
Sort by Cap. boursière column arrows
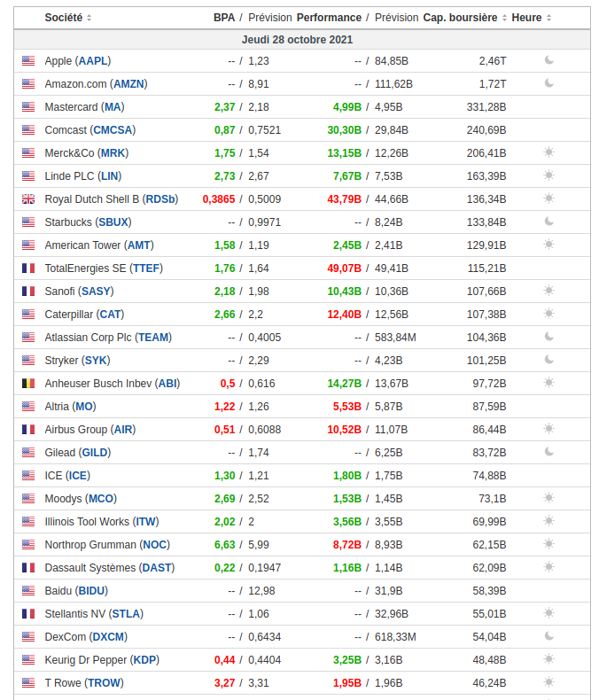pyautogui.click(x=505, y=19)
